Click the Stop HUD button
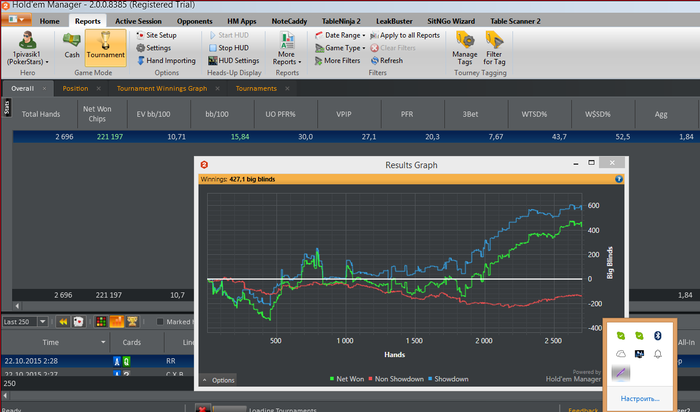This screenshot has width=700, height=412. coord(231,47)
